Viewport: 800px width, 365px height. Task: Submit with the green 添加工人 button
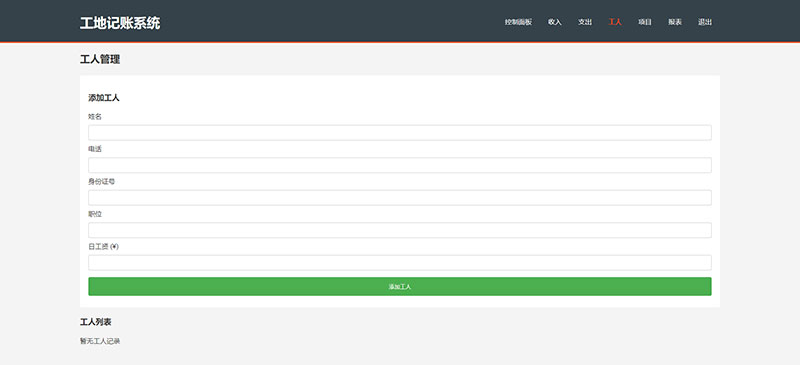(400, 286)
